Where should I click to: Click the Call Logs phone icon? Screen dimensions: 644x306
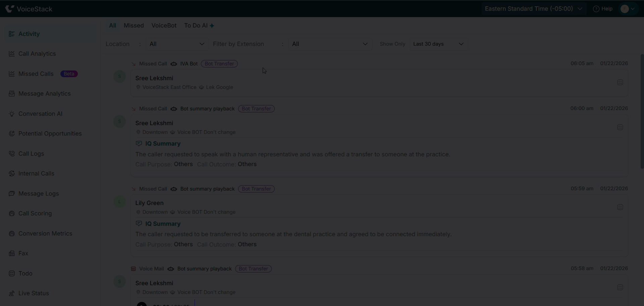[12, 154]
